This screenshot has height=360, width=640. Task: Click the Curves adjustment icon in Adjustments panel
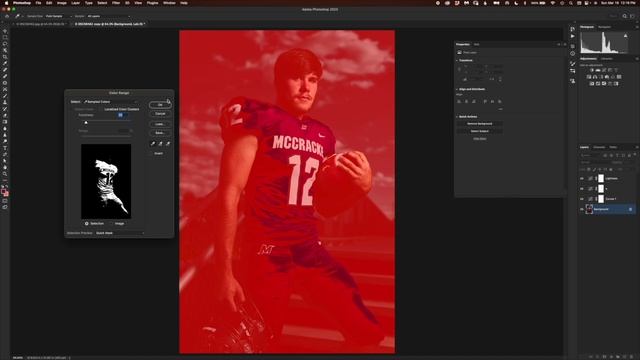(604, 70)
